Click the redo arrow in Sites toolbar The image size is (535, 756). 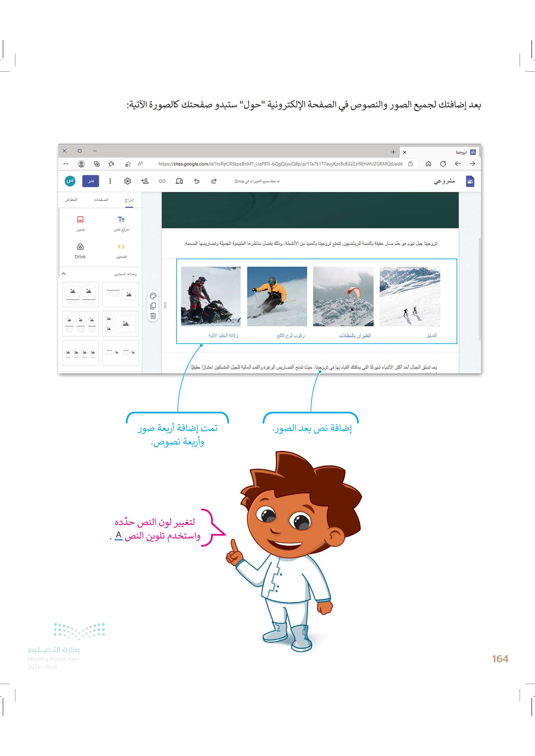pos(214,181)
